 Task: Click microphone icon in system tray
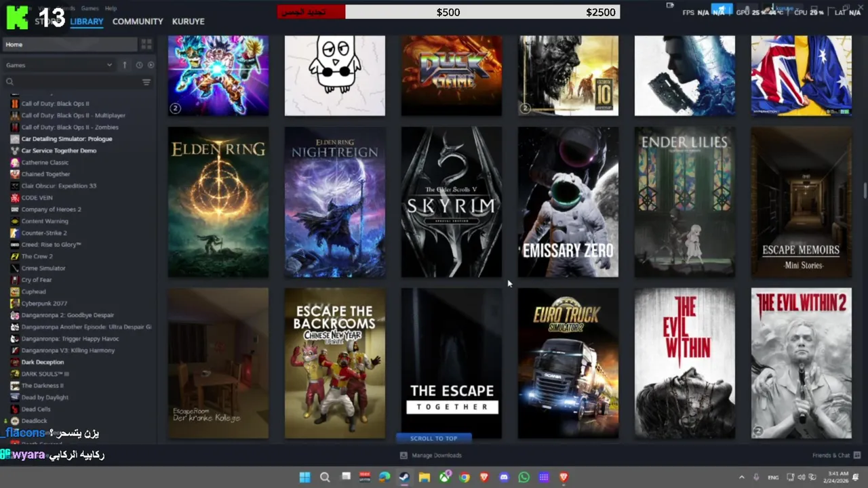coord(756,477)
